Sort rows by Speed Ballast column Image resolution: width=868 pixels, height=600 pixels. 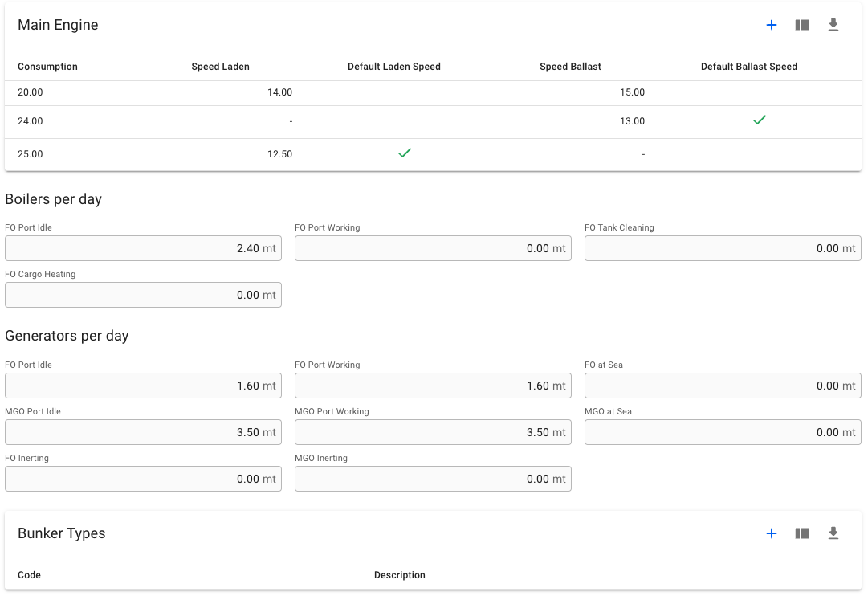[570, 67]
